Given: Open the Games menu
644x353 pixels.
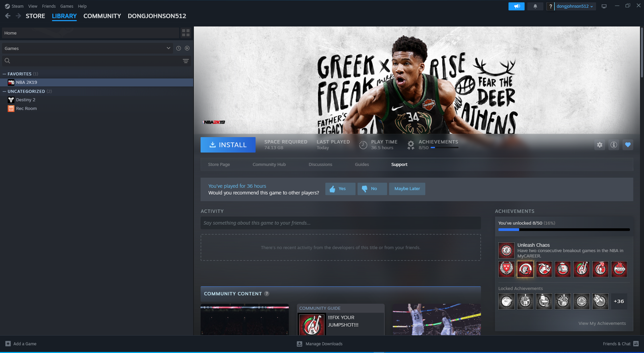Looking at the screenshot, I should pyautogui.click(x=66, y=6).
